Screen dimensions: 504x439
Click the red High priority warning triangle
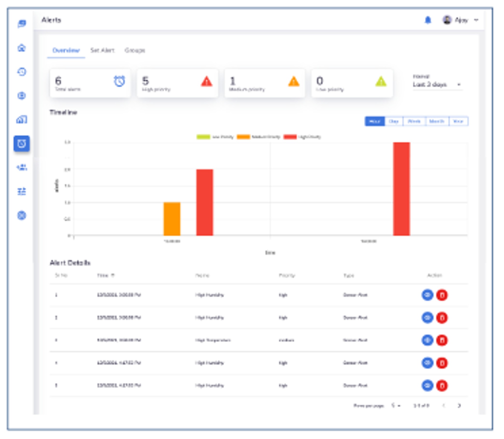coord(207,82)
